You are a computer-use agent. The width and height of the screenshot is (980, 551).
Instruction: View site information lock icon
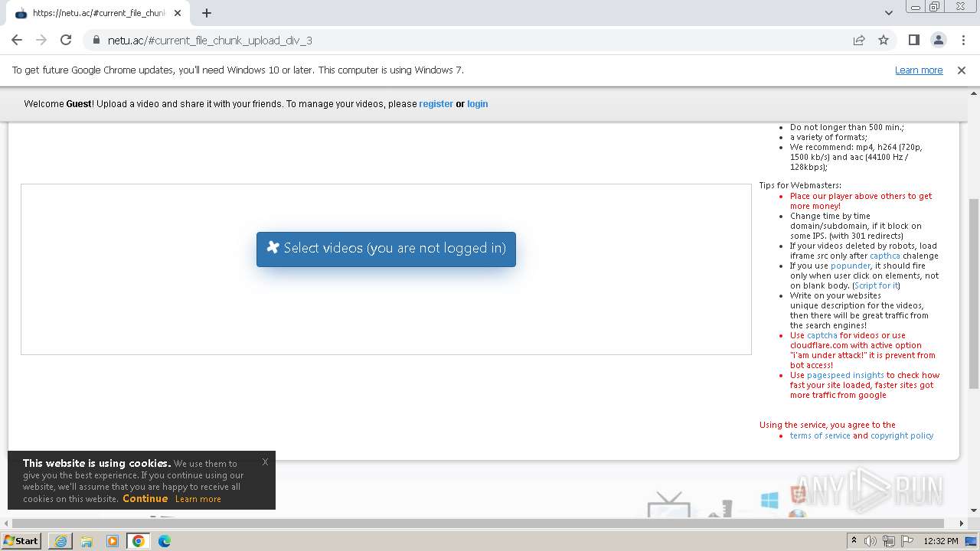[x=96, y=41]
